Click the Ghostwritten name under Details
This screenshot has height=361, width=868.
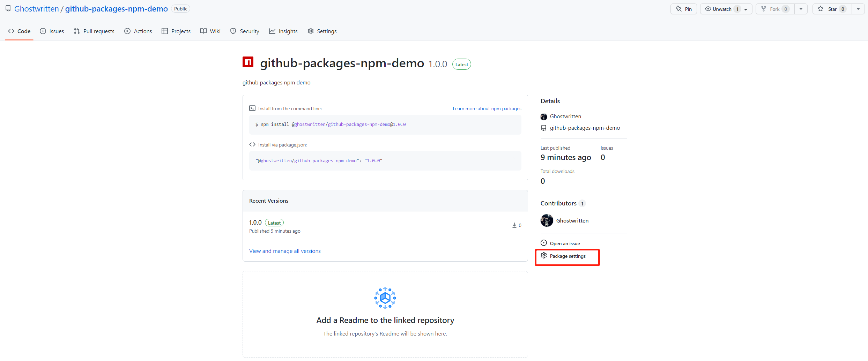click(x=565, y=116)
